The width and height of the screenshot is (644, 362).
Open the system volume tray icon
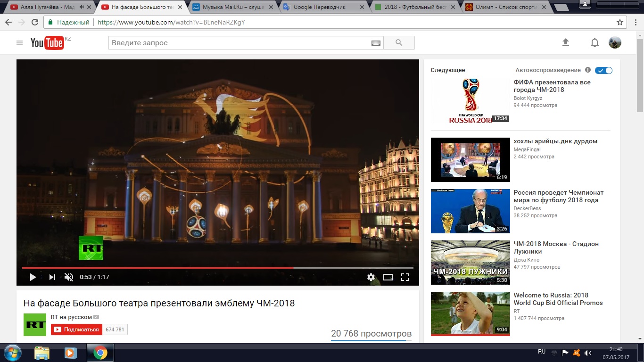pos(588,353)
